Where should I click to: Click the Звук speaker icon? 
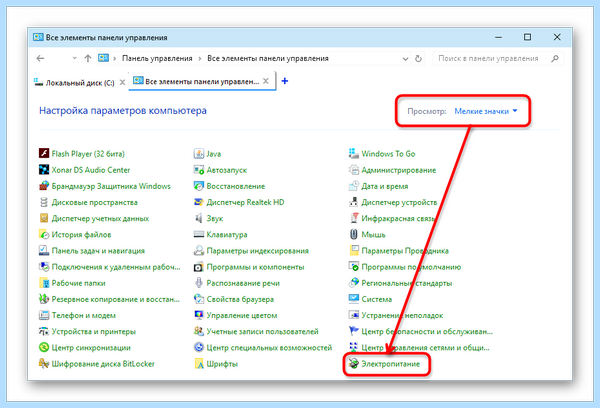199,218
